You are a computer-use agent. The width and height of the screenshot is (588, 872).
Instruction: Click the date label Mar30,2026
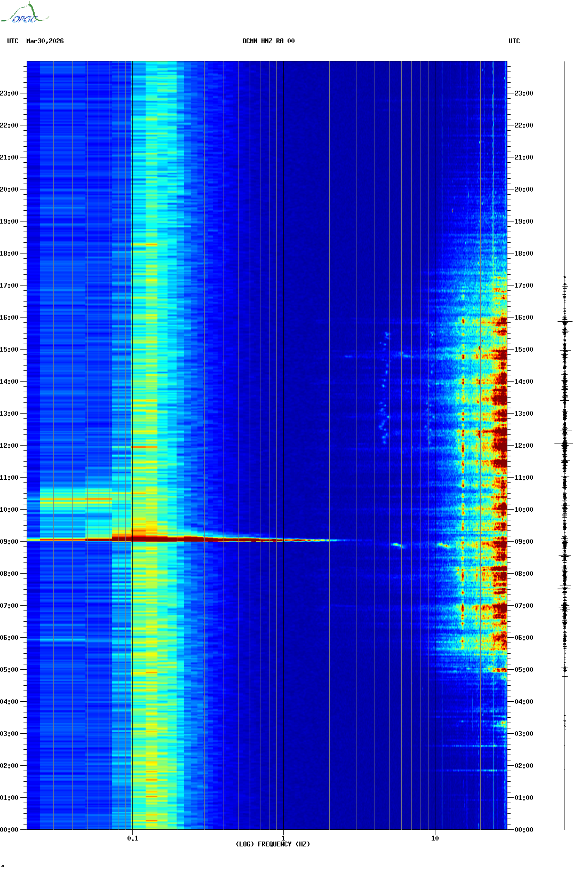[x=45, y=41]
